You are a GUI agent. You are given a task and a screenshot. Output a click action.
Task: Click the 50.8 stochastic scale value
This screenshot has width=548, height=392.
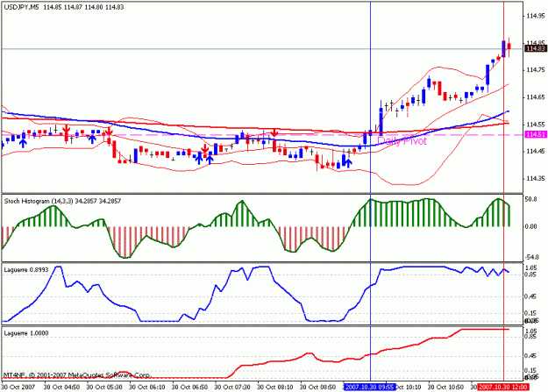[530, 199]
